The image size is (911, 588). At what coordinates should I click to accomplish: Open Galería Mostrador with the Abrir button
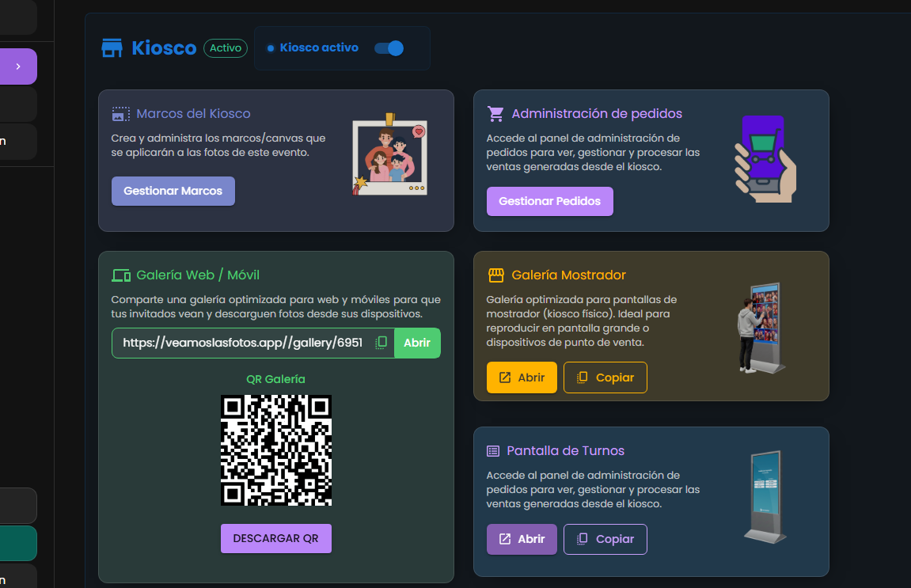tap(522, 377)
